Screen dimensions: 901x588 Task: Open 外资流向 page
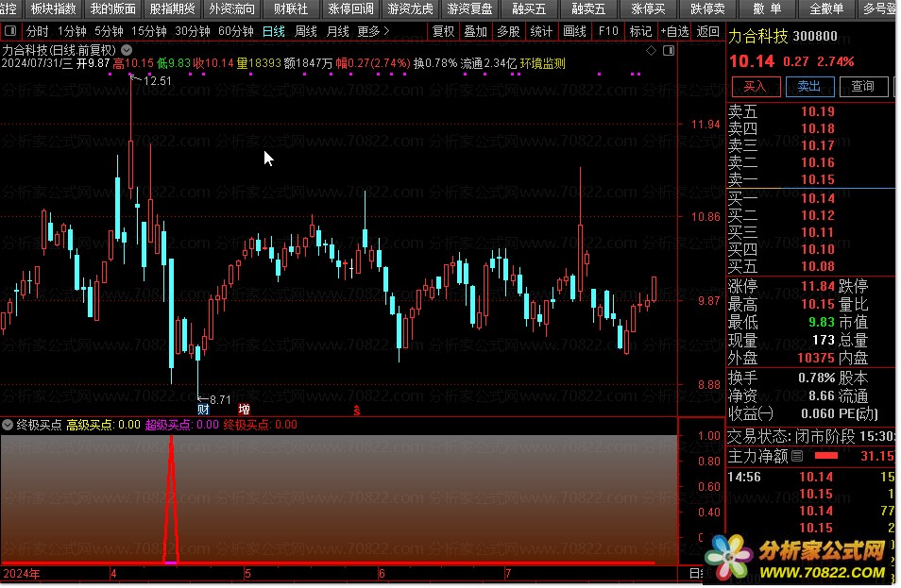[231, 8]
